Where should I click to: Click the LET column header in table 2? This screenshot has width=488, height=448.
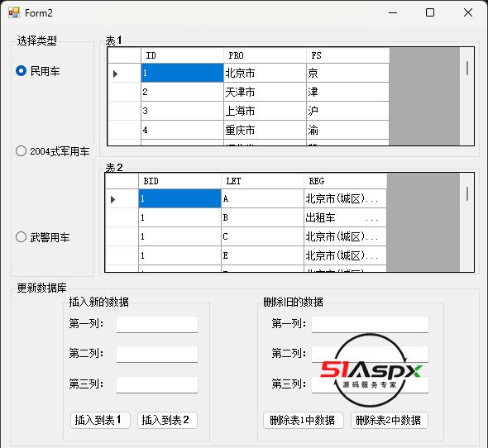coord(262,181)
